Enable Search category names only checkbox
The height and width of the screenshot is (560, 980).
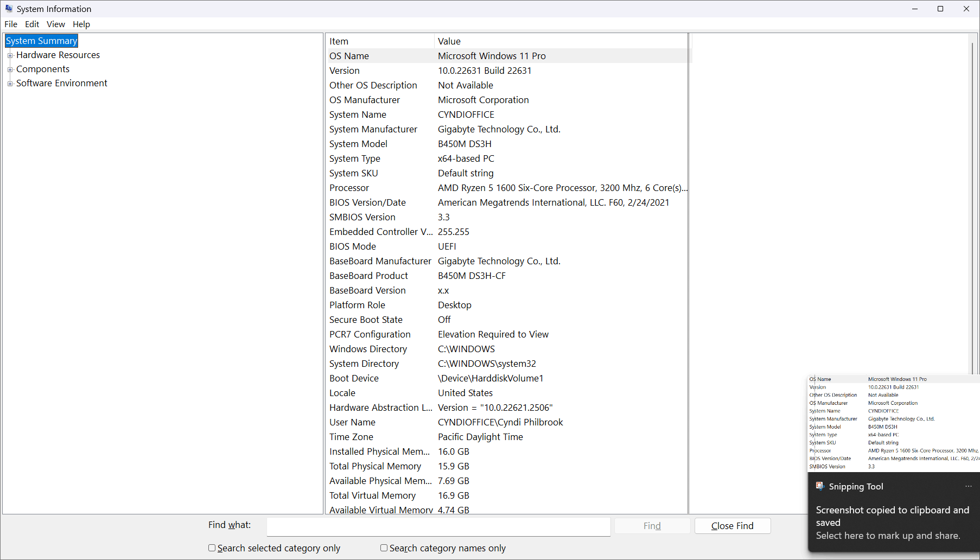pos(384,548)
